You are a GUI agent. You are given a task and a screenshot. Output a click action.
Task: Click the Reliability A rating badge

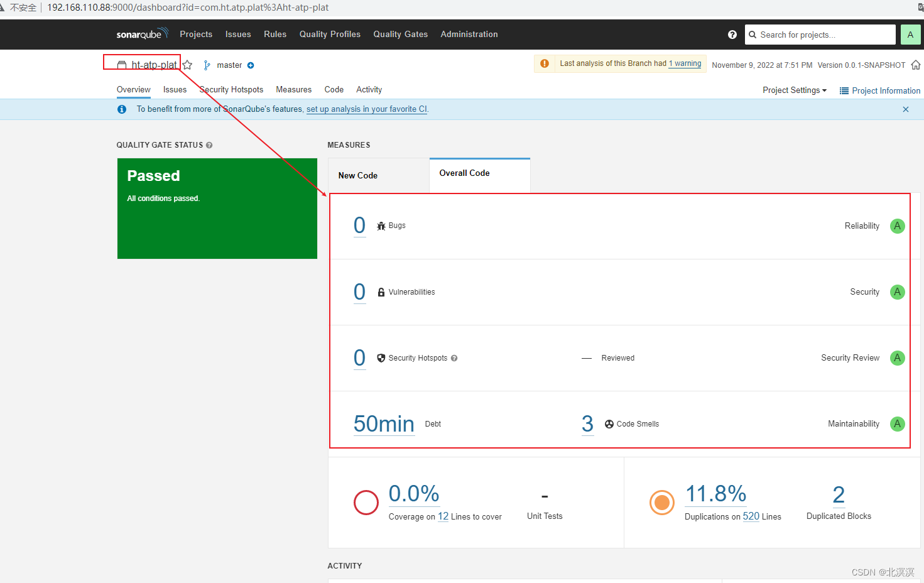tap(897, 226)
